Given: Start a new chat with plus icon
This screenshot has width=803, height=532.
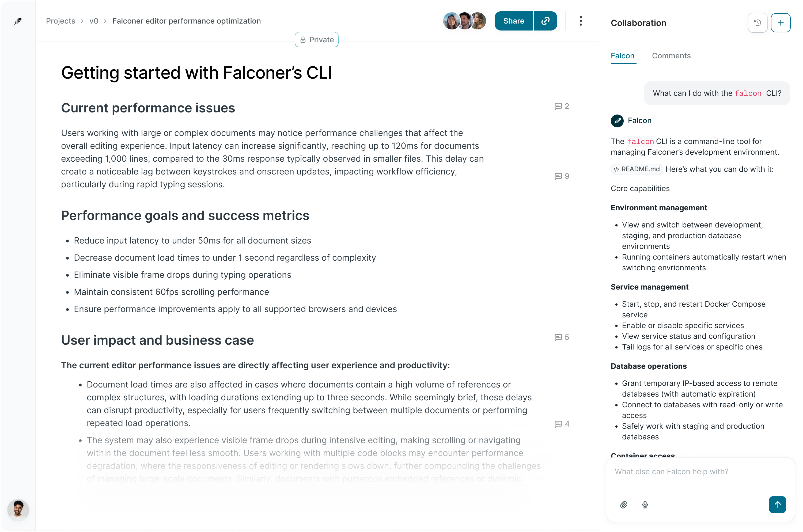Looking at the screenshot, I should point(780,23).
